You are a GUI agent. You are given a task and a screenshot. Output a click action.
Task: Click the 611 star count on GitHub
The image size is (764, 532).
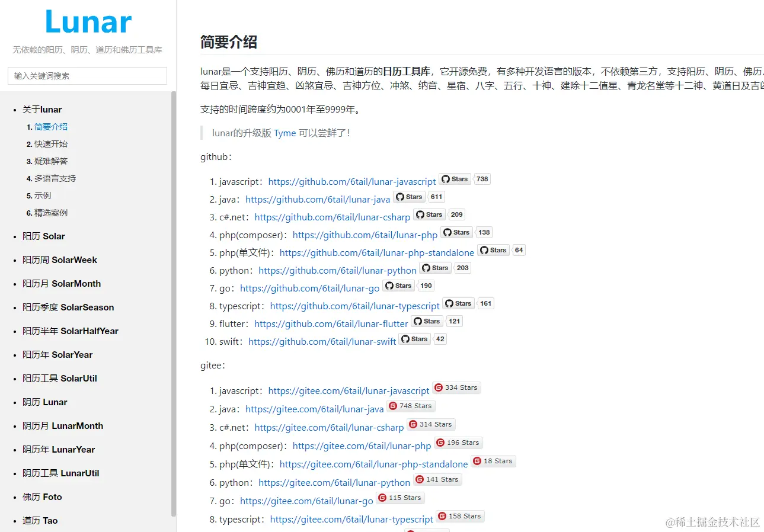click(x=437, y=197)
